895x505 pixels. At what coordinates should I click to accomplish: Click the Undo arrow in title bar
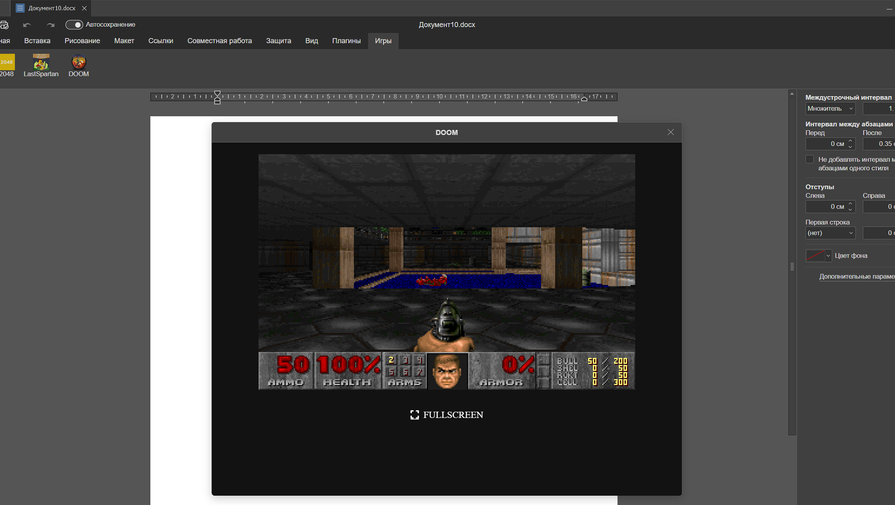pos(27,25)
